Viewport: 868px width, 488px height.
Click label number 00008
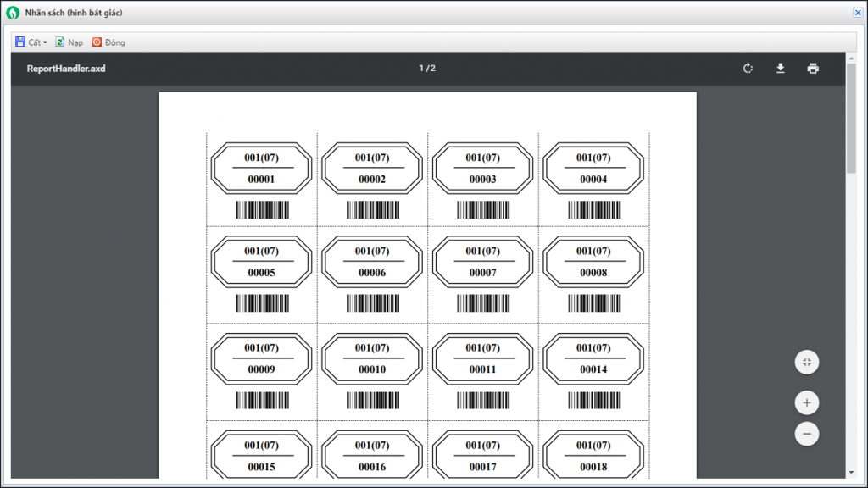[593, 273]
